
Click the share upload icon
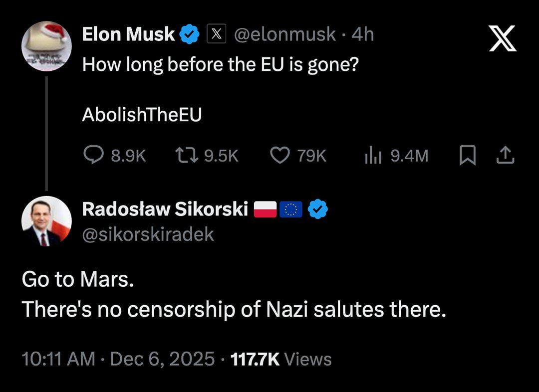tap(505, 156)
